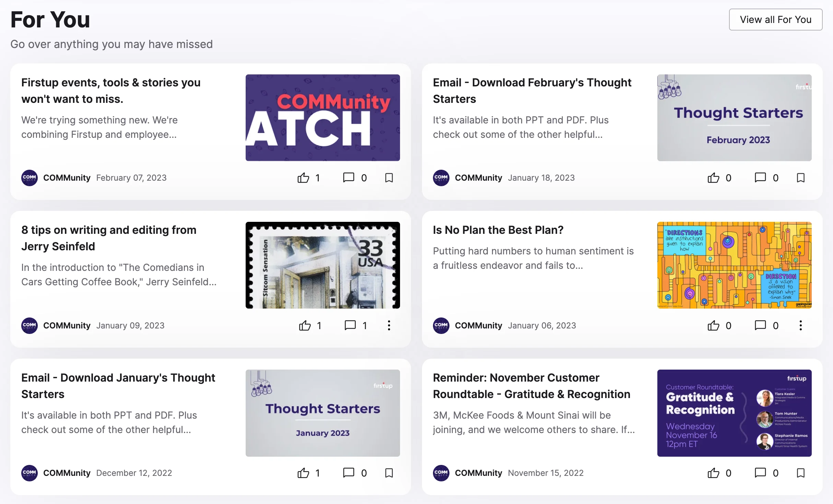The image size is (833, 504).
Task: Like the November Customer Roundtable reminder
Action: point(713,473)
